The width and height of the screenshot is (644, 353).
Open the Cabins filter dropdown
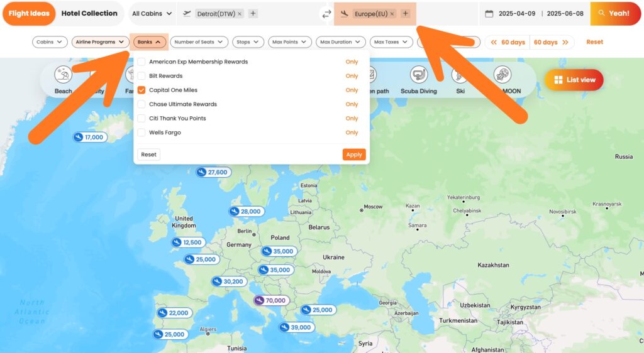pos(50,42)
